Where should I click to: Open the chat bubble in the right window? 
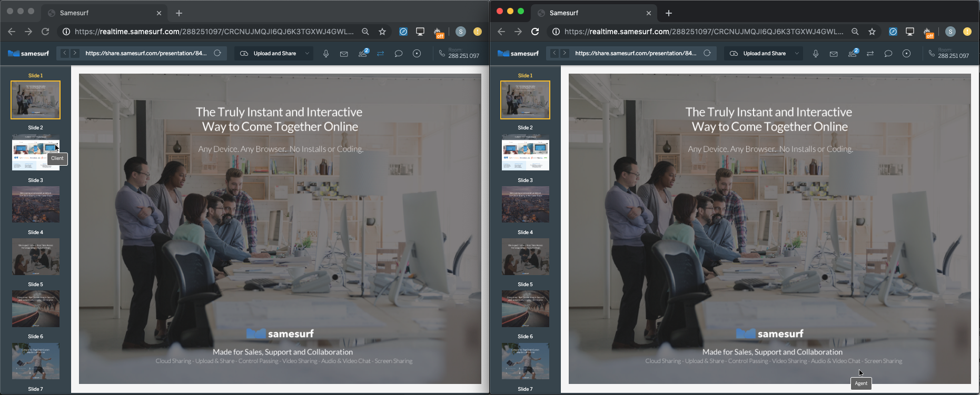click(888, 54)
